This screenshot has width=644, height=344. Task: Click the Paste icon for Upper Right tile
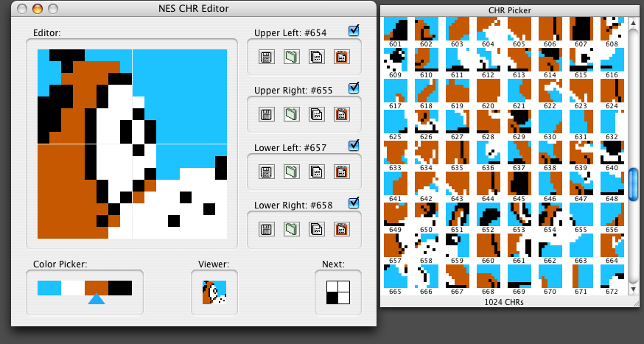[x=341, y=114]
